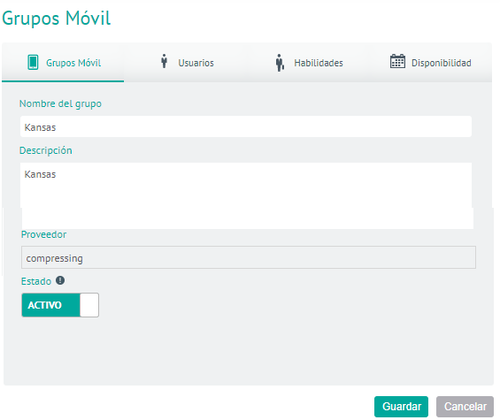Click inside the Descripción text area
500x420 pixels.
pos(246,195)
